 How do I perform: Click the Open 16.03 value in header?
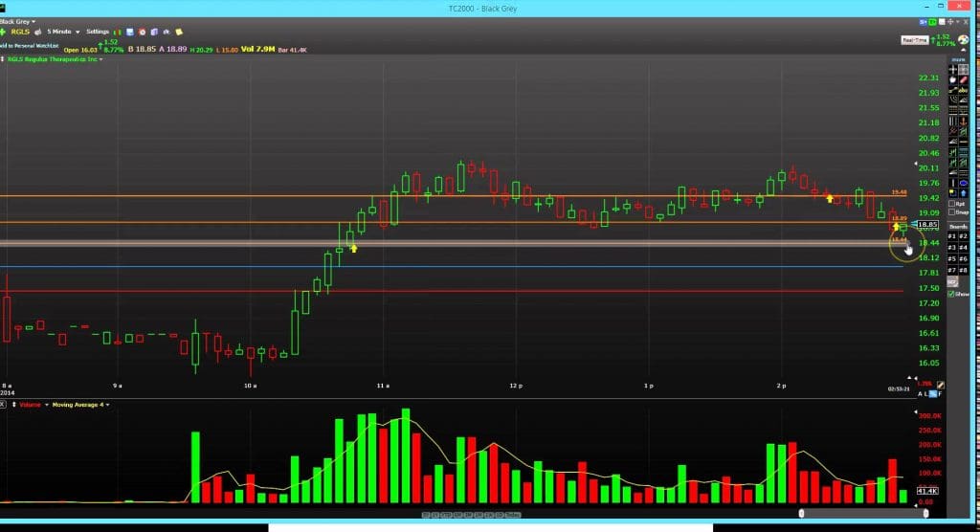80,50
